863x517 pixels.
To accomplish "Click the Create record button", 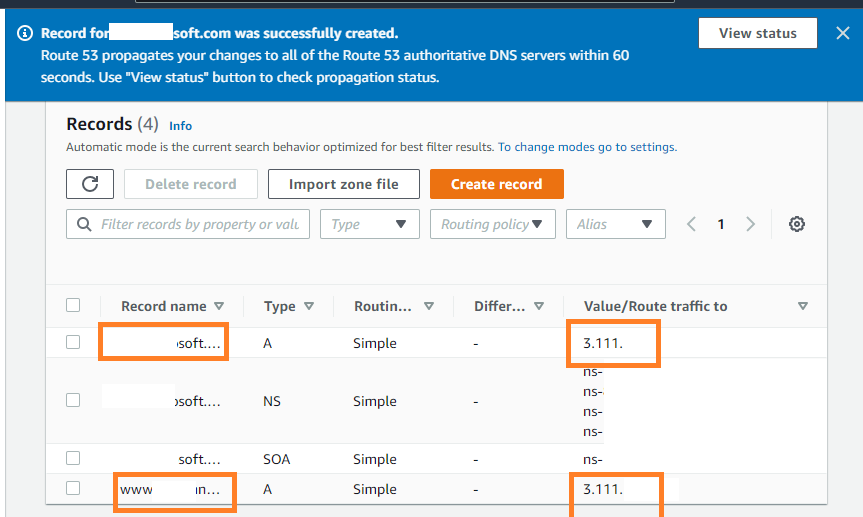I will pos(496,184).
